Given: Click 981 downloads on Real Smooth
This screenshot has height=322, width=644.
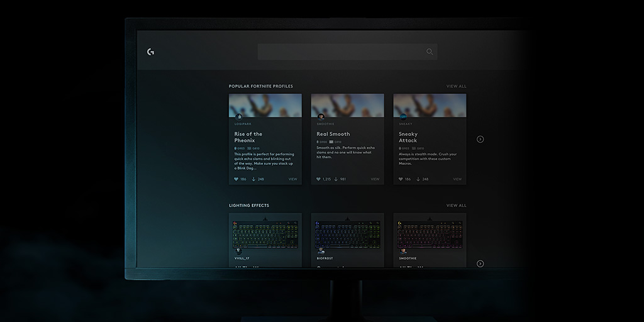Looking at the screenshot, I should click(x=343, y=179).
